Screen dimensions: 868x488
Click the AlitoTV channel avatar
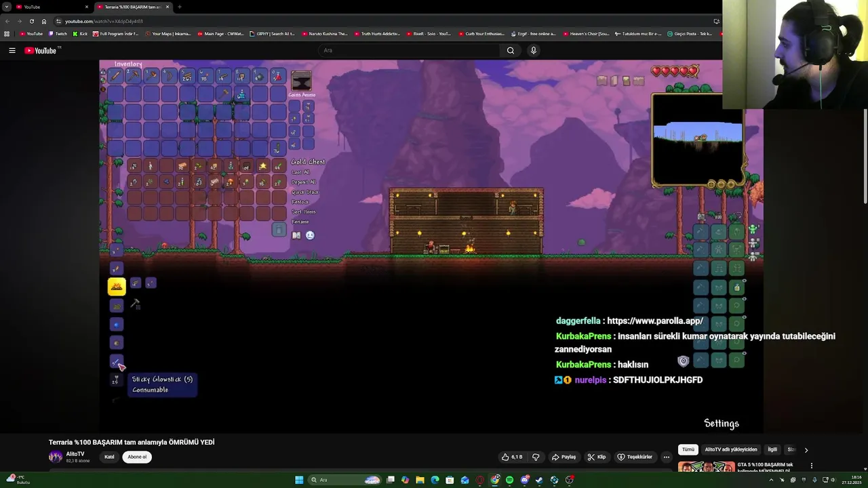pyautogui.click(x=56, y=457)
